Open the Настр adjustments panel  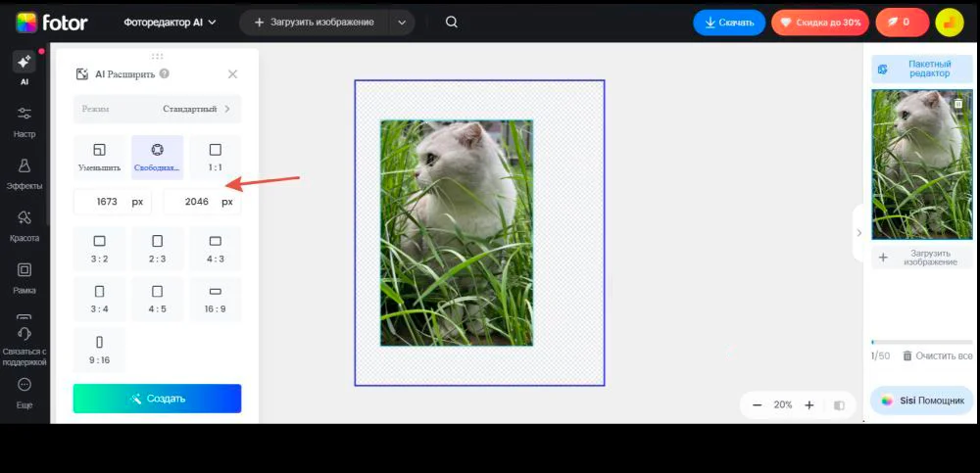(x=24, y=121)
